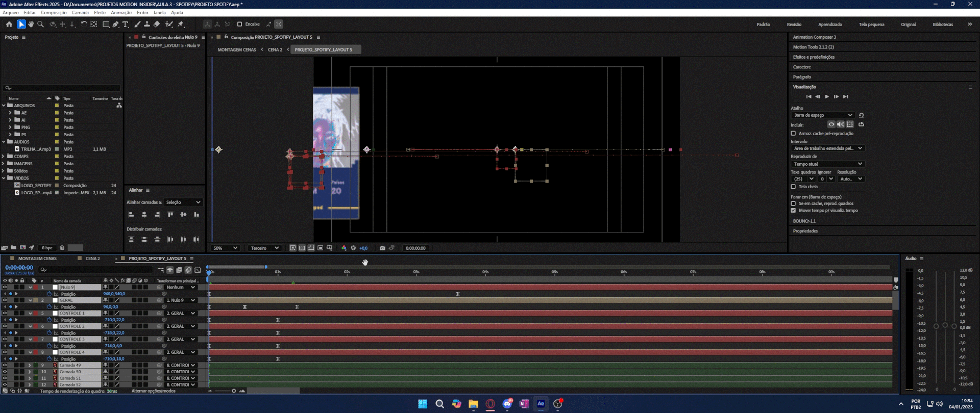Open the 50% magnification dropdown
This screenshot has width=980, height=413.
coord(225,248)
